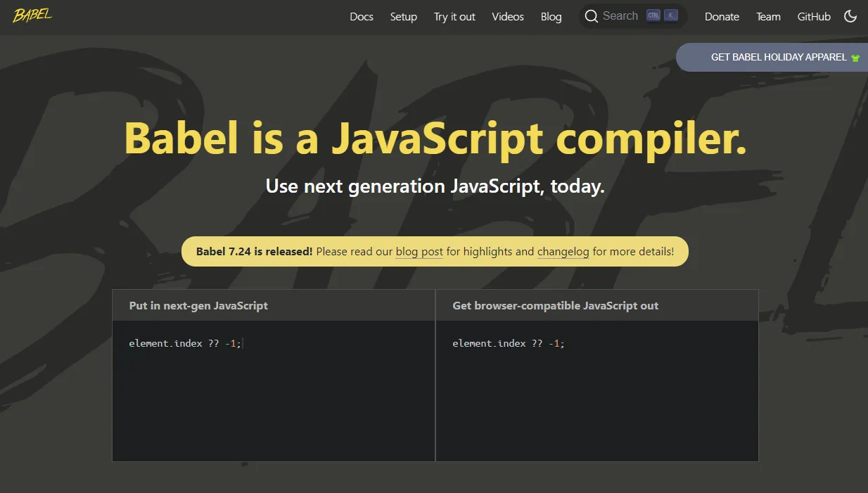Click the next-gen JavaScript input editor
The image size is (868, 493).
point(273,390)
